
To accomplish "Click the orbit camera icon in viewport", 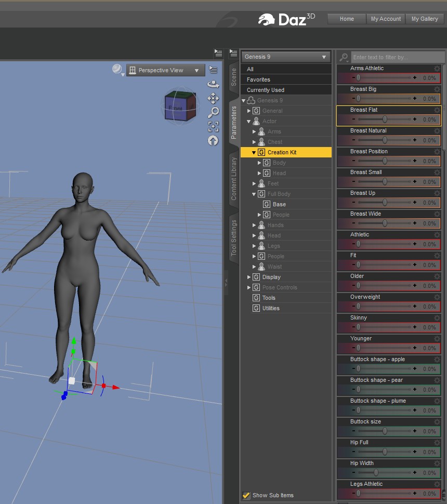I will click(213, 84).
